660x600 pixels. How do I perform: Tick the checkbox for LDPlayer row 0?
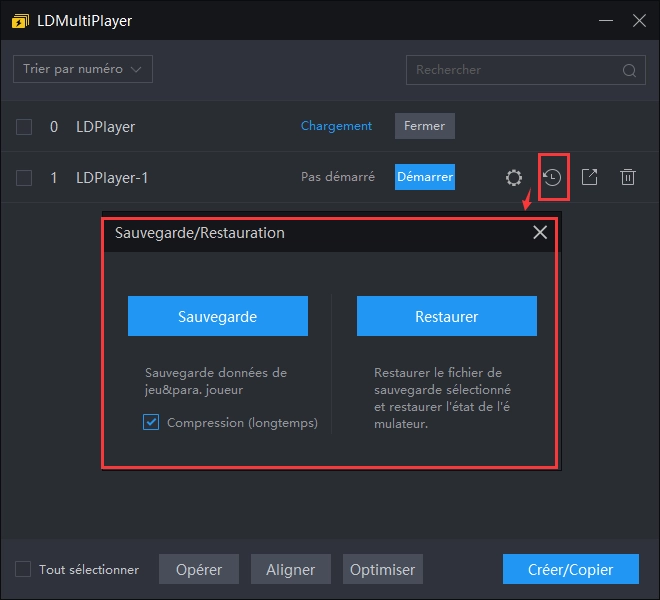point(24,126)
